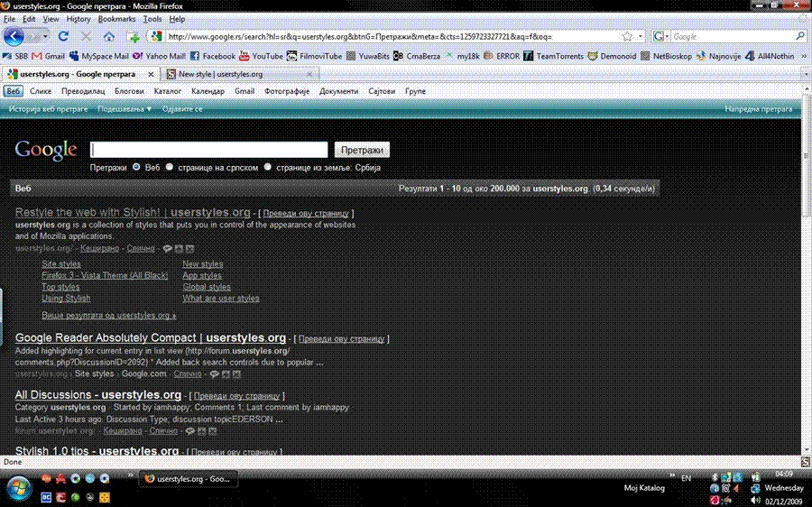This screenshot has height=507, width=812.
Task: Reload the page with the refresh icon
Action: pyautogui.click(x=63, y=36)
